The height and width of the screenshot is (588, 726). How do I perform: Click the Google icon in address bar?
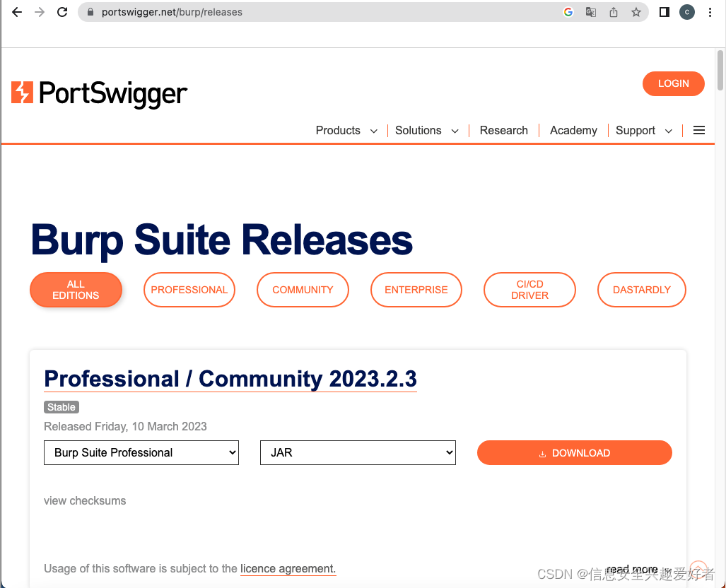pos(568,12)
